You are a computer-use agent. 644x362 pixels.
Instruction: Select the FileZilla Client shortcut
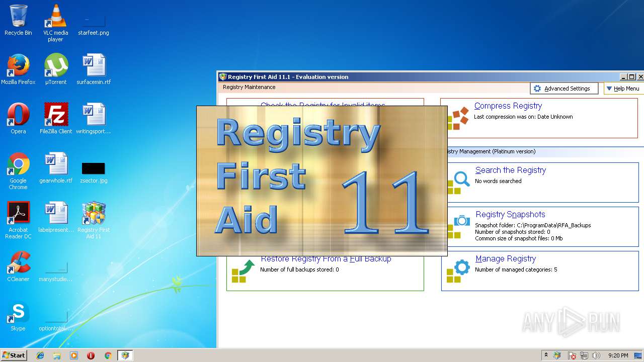[x=56, y=119]
